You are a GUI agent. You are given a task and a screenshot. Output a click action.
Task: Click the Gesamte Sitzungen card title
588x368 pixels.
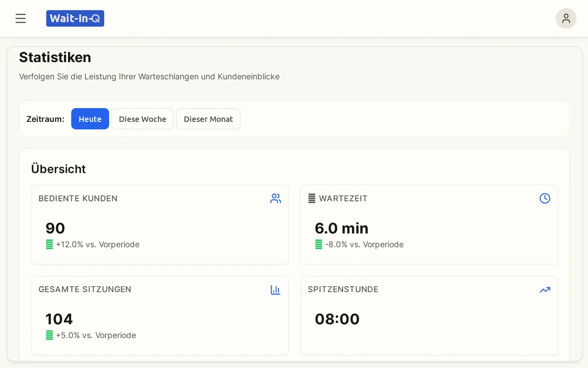(85, 289)
